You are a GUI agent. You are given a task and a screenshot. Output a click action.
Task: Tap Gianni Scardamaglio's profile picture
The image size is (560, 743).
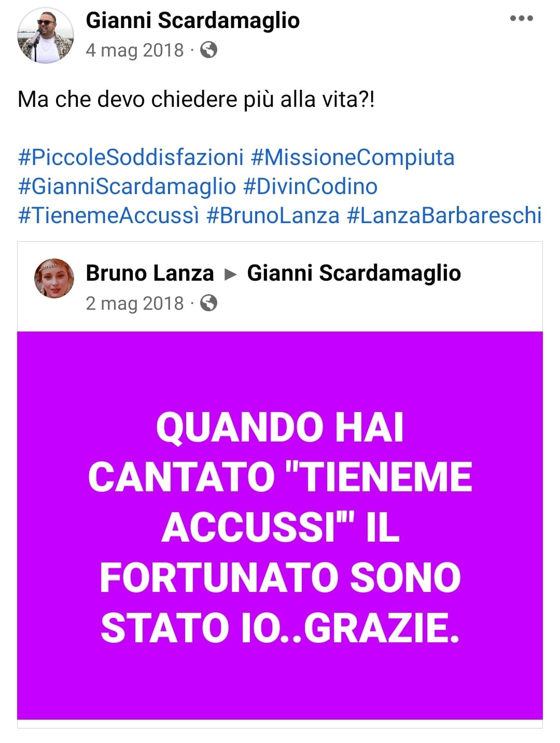point(46,36)
